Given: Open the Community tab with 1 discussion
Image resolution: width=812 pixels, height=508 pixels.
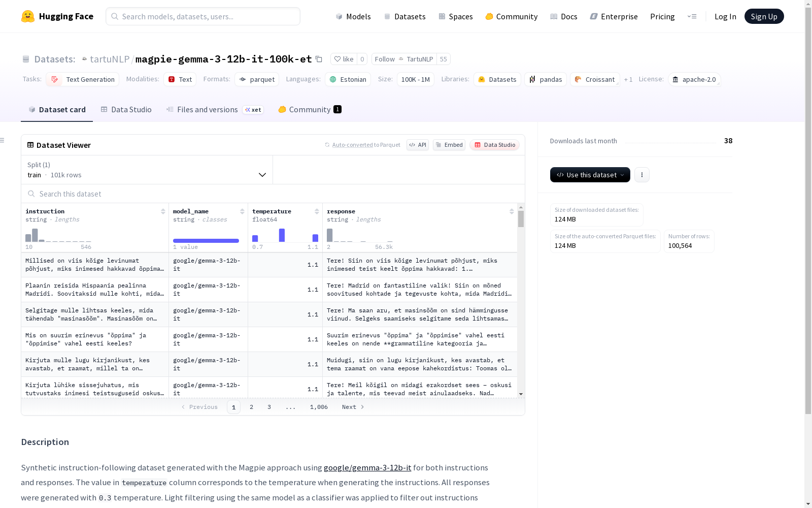Looking at the screenshot, I should click(310, 110).
